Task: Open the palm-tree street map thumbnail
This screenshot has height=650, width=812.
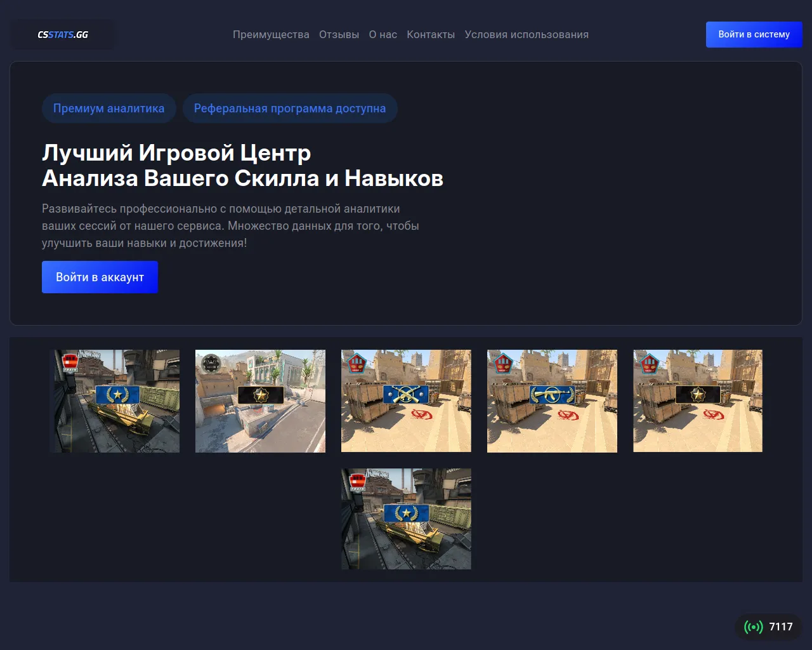Action: coord(260,401)
